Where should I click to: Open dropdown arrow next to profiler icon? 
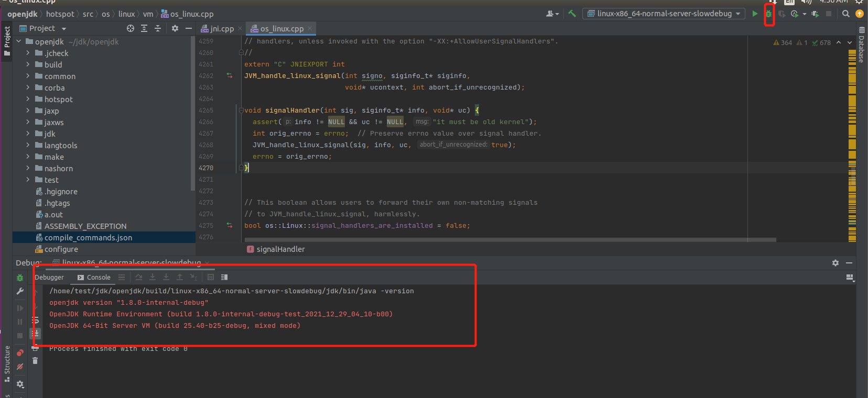click(x=805, y=14)
